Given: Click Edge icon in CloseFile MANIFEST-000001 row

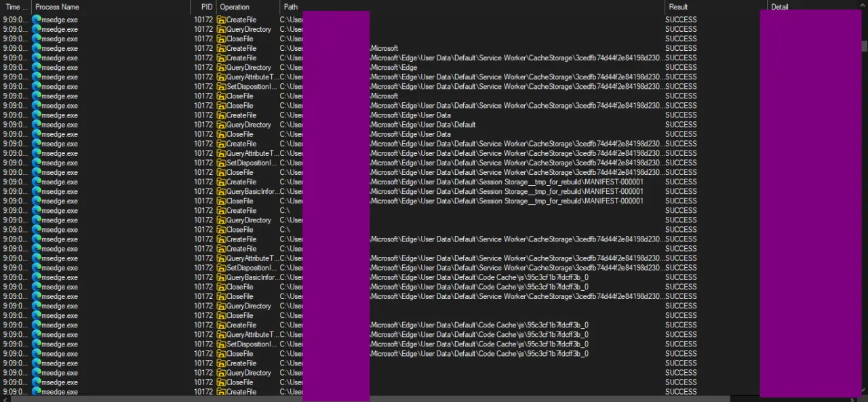Looking at the screenshot, I should pos(37,201).
